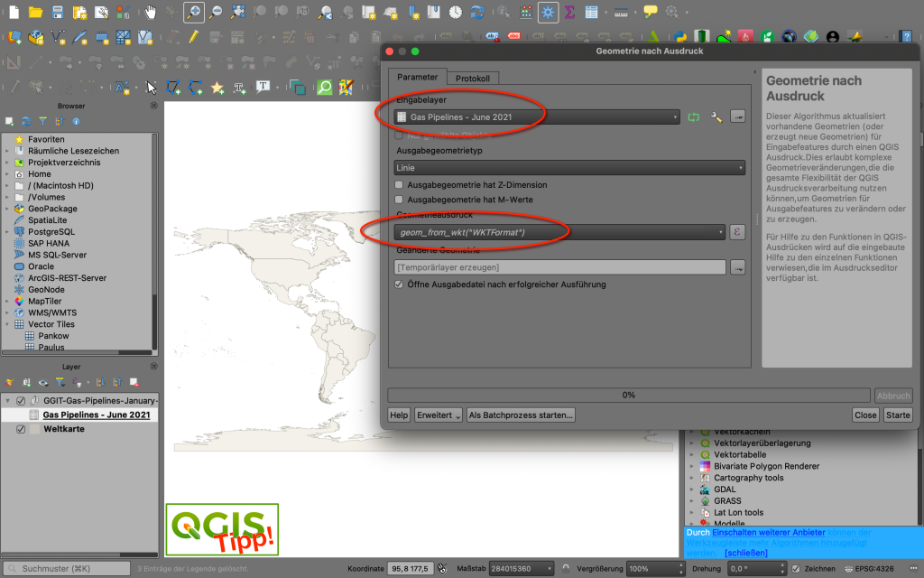
Task: Uncheck Öffne Ausgabedatei nach erfolgreicher Ausführung
Action: pyautogui.click(x=399, y=284)
